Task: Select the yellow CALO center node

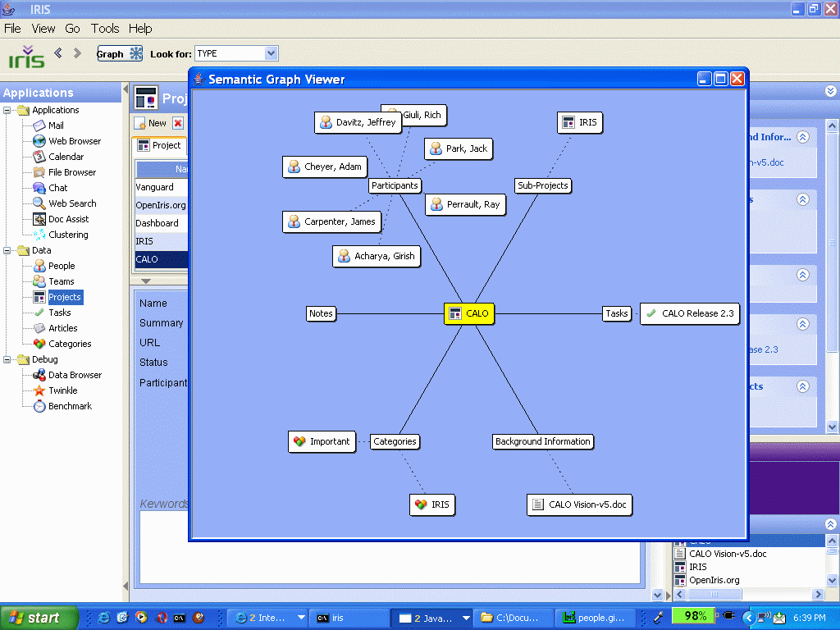Action: (x=468, y=314)
